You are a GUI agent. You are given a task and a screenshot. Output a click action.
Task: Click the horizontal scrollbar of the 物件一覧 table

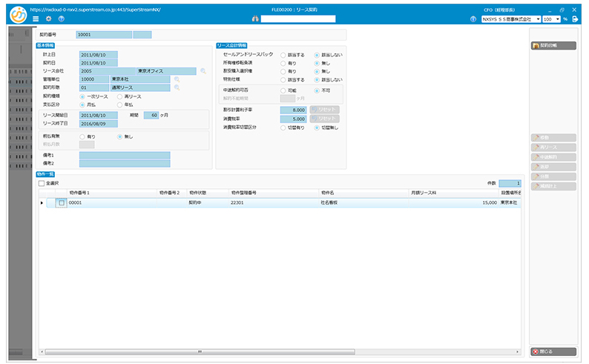point(200,352)
